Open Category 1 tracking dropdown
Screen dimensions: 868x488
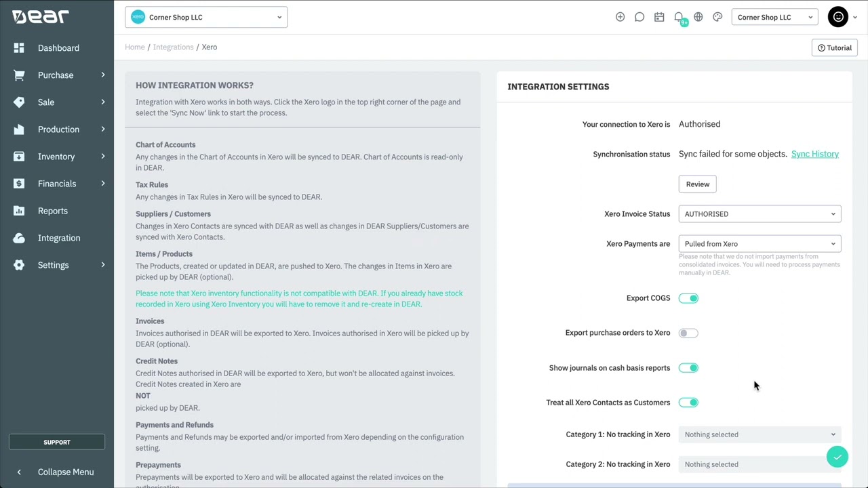coord(759,434)
